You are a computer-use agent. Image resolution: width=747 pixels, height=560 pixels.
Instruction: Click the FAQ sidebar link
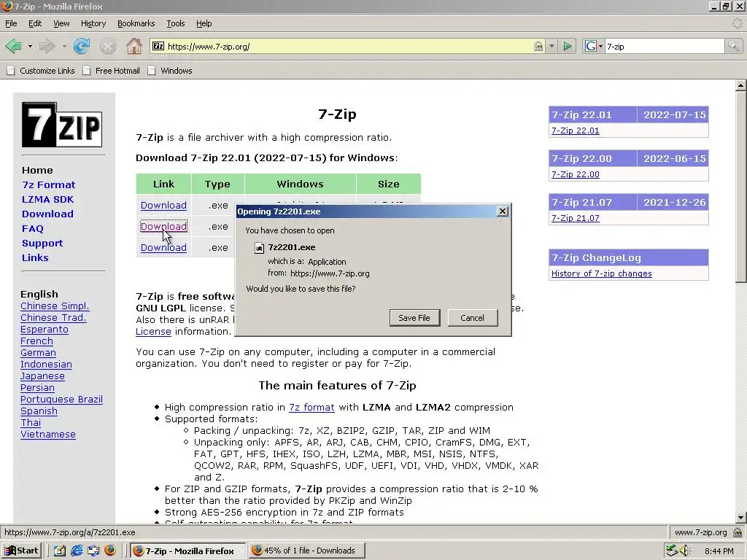tap(33, 228)
